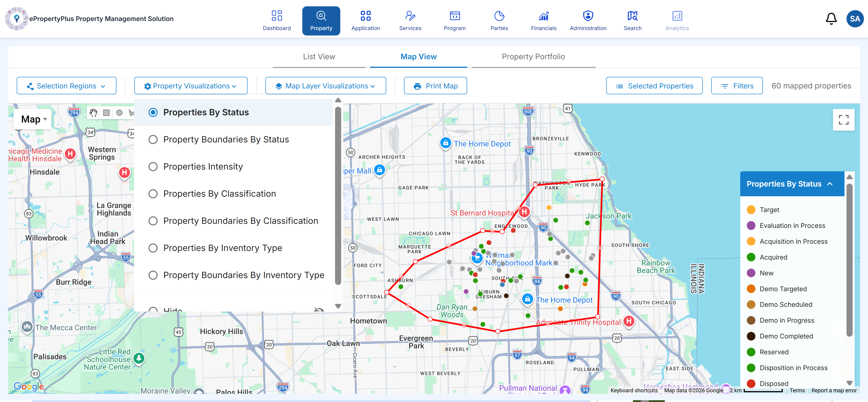Screen dimensions: 868x402
Task: Open the notifications bell icon
Action: [x=831, y=19]
